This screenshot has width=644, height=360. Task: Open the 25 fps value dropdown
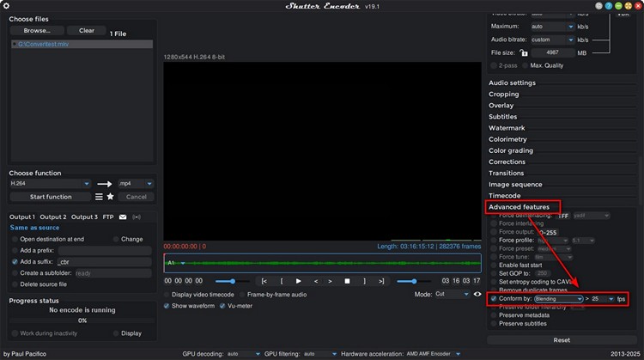pyautogui.click(x=603, y=299)
